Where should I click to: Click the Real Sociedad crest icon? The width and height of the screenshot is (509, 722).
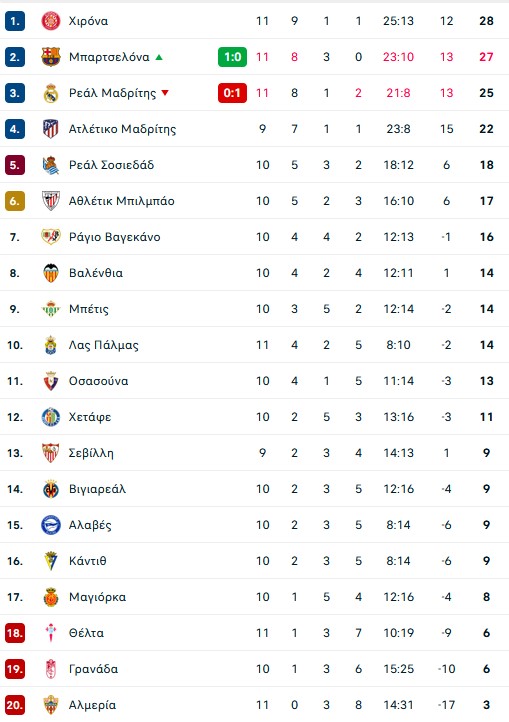pos(51,165)
